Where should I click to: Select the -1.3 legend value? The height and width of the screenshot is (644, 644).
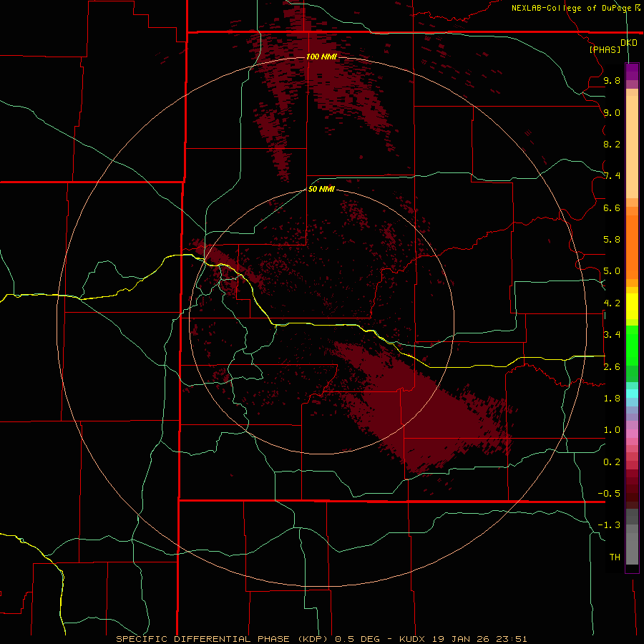[609, 525]
